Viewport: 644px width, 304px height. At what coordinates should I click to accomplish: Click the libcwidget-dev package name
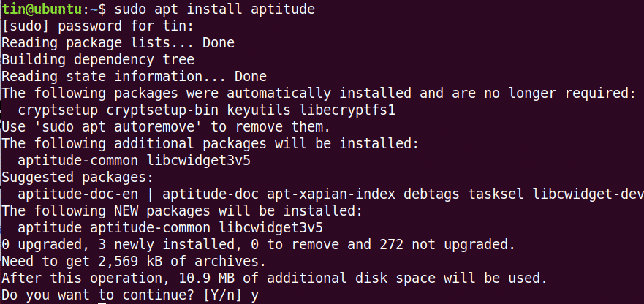pyautogui.click(x=592, y=194)
